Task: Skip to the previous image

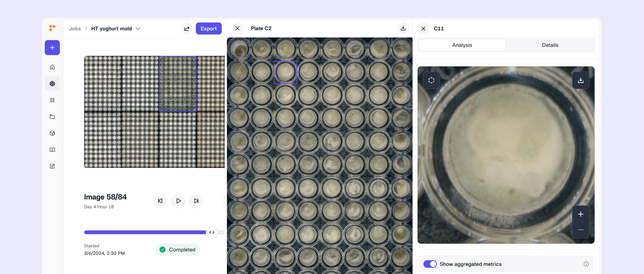Action: (160, 201)
